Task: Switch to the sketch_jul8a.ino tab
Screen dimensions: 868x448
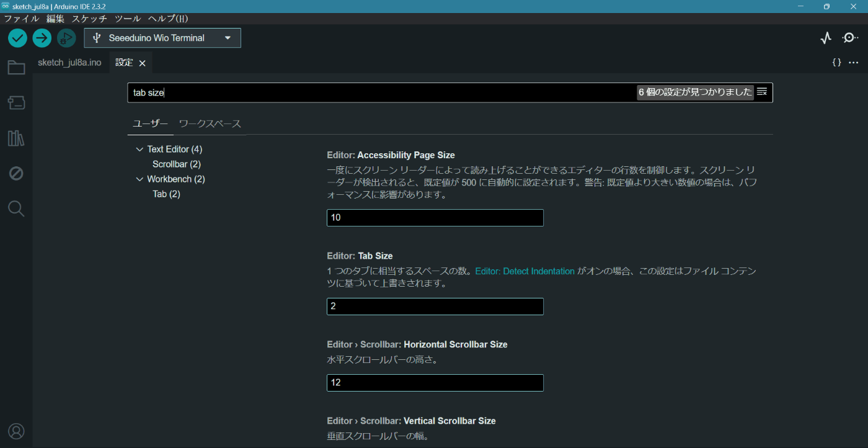Action: click(x=69, y=63)
